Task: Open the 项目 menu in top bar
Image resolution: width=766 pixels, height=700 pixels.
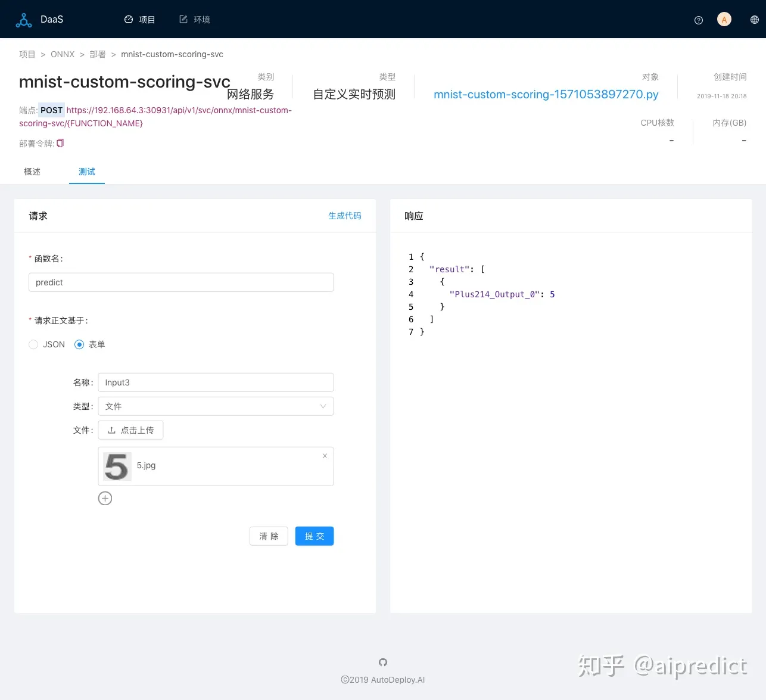Action: (140, 20)
